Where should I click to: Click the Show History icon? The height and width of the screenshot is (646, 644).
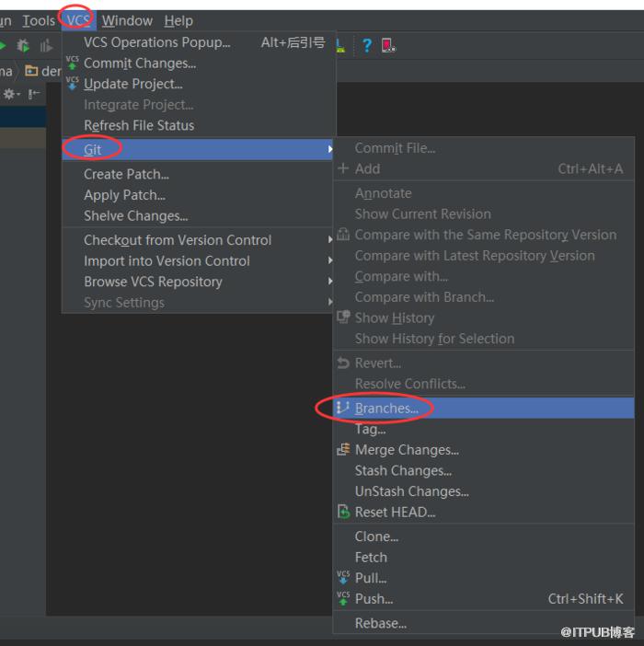(343, 317)
